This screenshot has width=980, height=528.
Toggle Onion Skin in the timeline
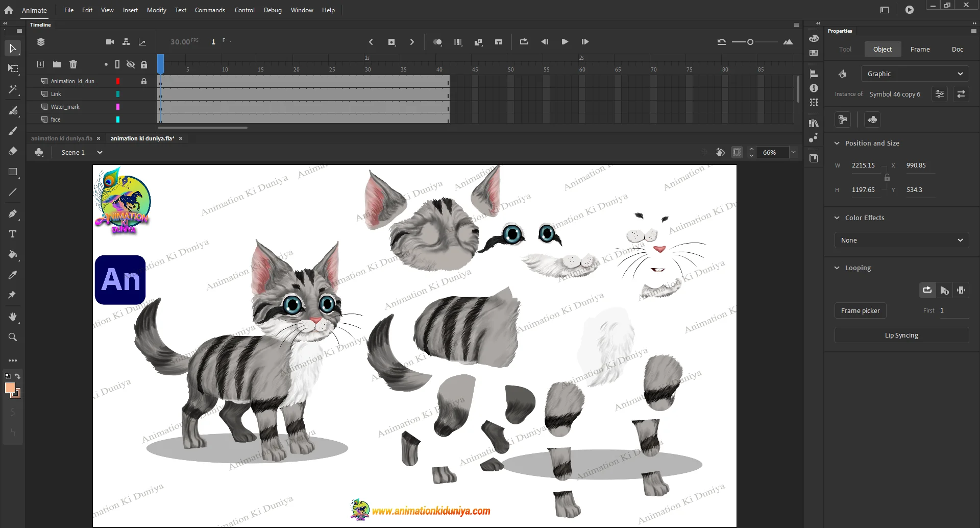437,42
